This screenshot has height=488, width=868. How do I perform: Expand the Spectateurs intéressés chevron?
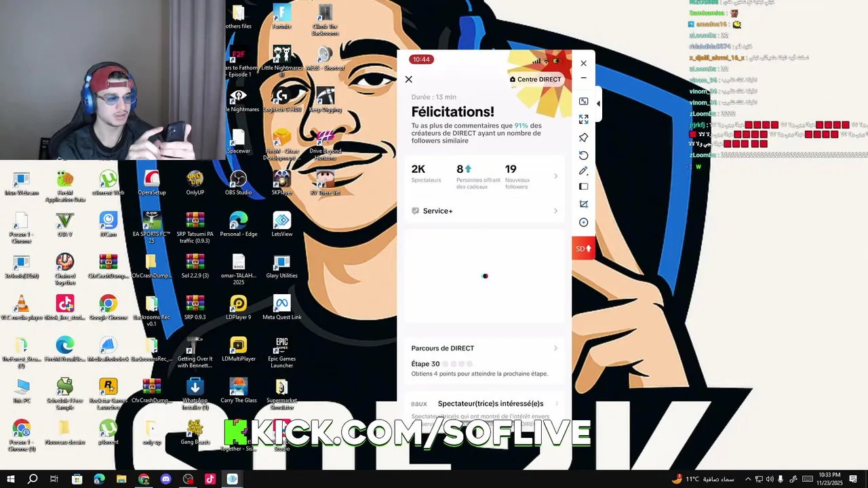coord(557,403)
